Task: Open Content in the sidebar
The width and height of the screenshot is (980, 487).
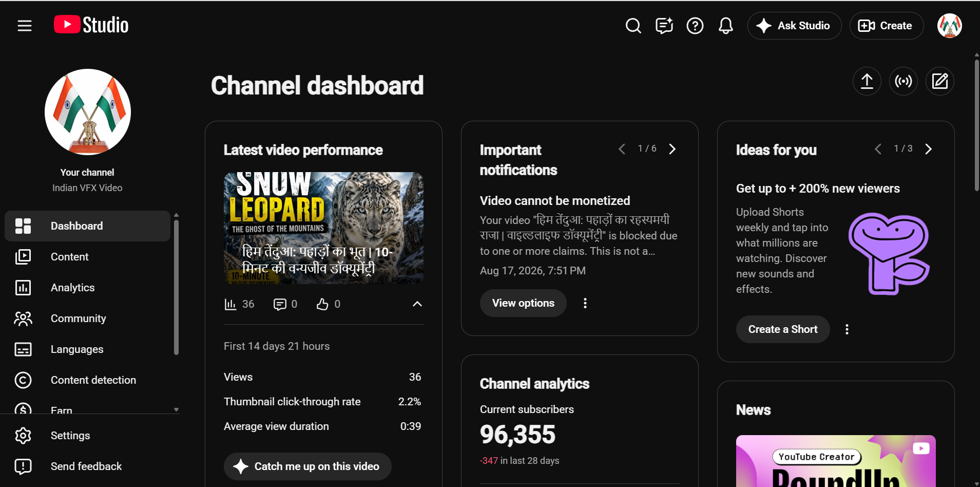Action: [x=87, y=257]
